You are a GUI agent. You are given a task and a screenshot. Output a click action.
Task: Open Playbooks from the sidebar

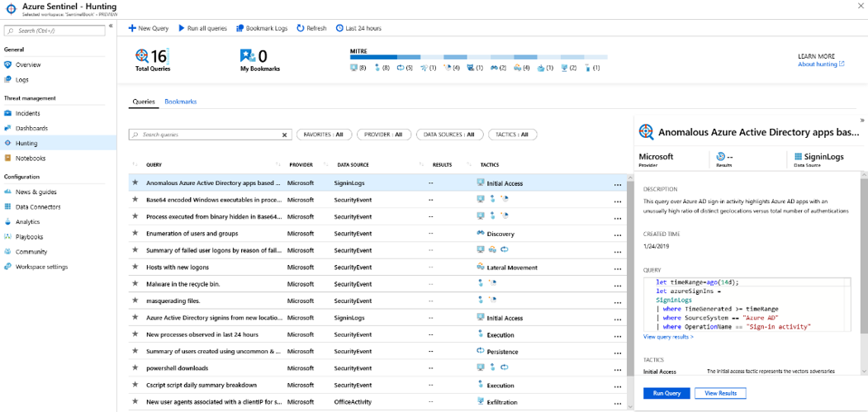[29, 237]
